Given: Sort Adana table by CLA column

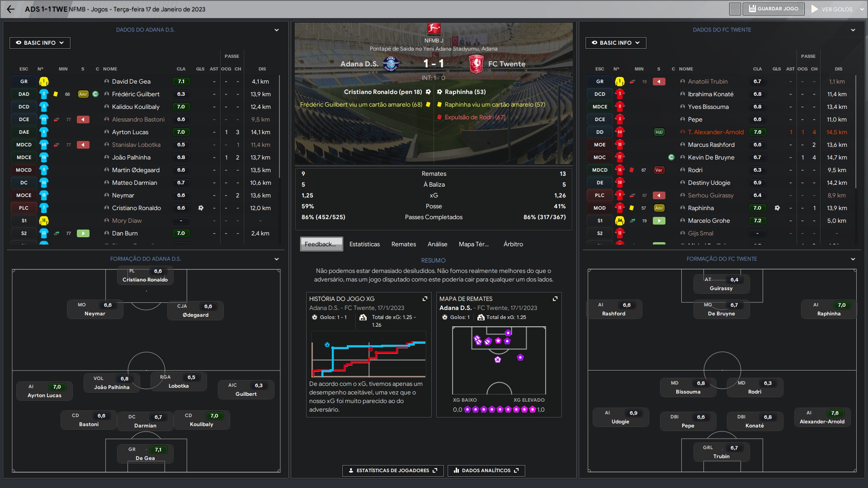Looking at the screenshot, I should pyautogui.click(x=181, y=69).
